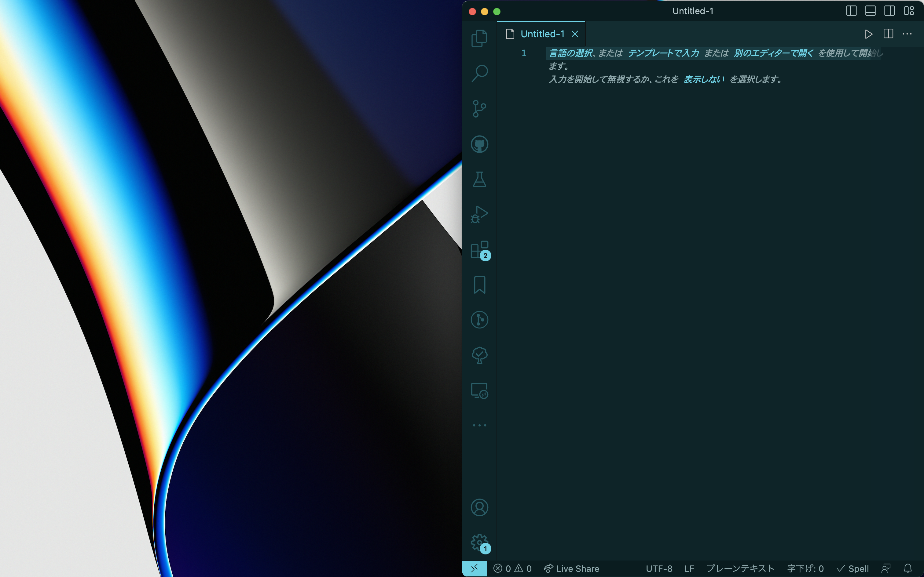Open the Remote Explorer view

(479, 391)
